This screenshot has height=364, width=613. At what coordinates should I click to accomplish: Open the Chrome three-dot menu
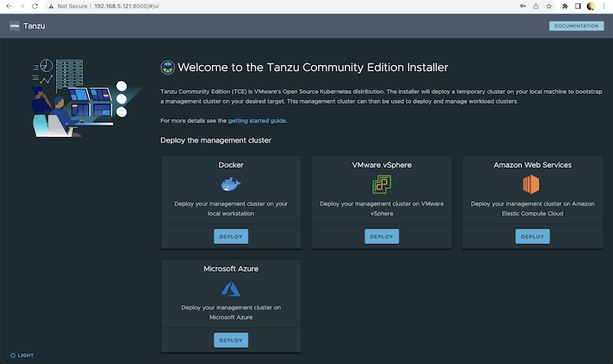(x=604, y=6)
